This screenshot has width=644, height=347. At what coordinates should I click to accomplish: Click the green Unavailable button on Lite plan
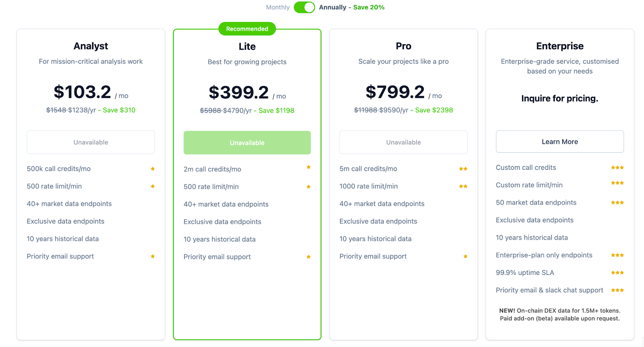(247, 143)
